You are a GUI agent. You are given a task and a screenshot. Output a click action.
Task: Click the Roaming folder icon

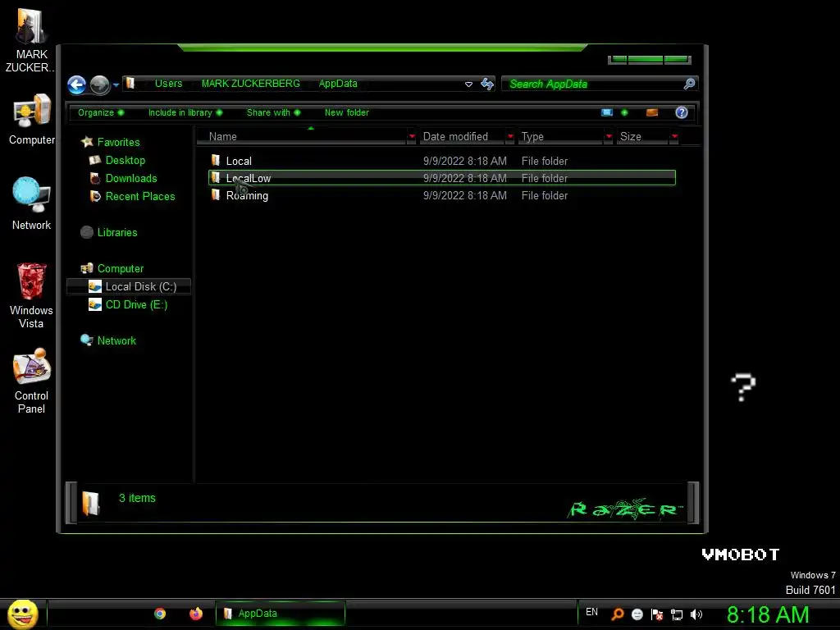(216, 195)
